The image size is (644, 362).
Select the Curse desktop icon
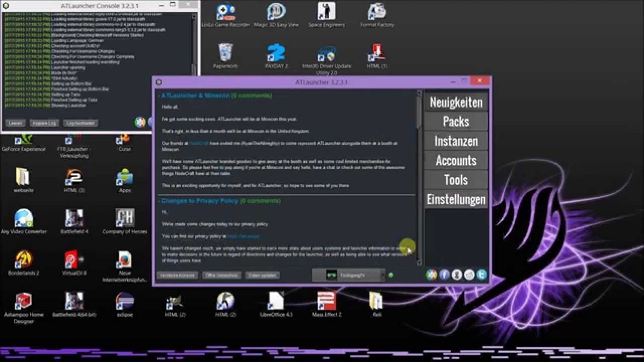point(124,142)
